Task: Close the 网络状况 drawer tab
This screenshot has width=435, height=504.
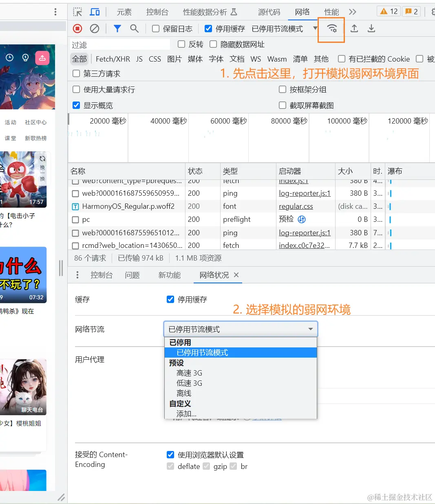Action: pos(236,275)
